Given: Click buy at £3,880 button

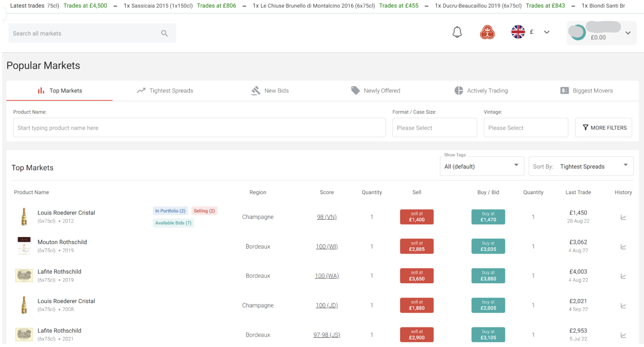Looking at the screenshot, I should point(488,276).
